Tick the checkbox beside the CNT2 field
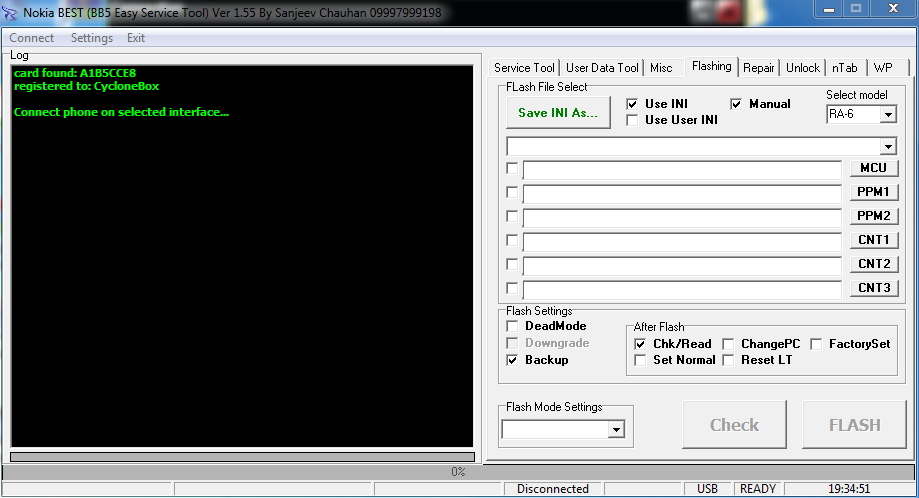Viewport: 919px width, 498px height. tap(512, 264)
